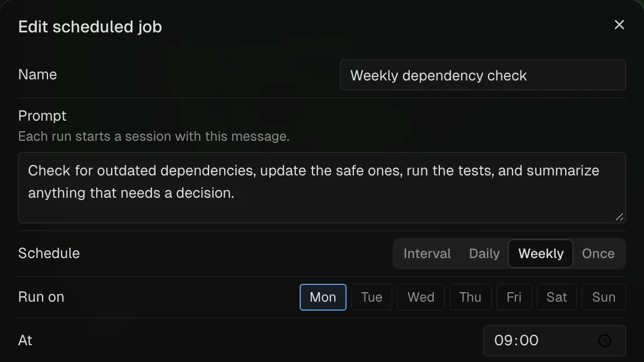Close the Edit scheduled job dialog

click(x=619, y=25)
